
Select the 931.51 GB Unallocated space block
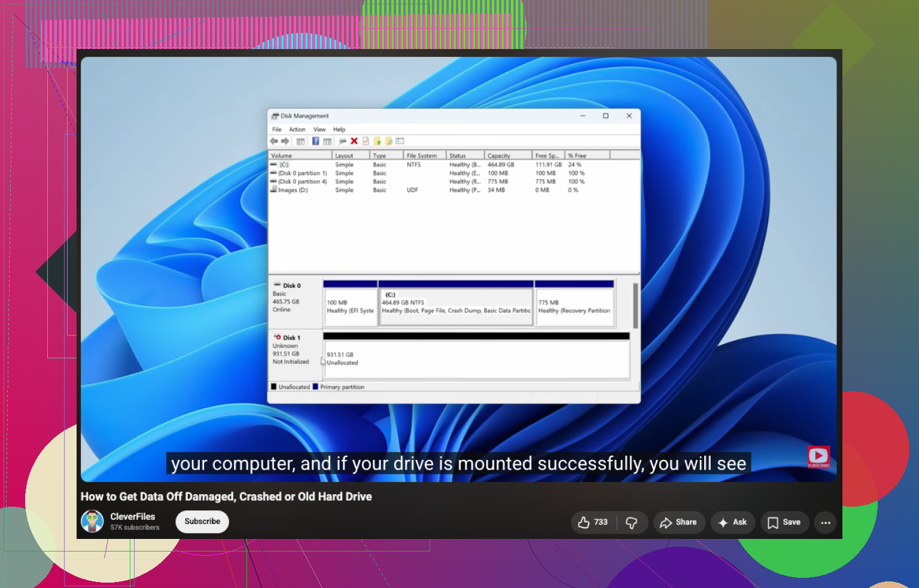tap(476, 356)
